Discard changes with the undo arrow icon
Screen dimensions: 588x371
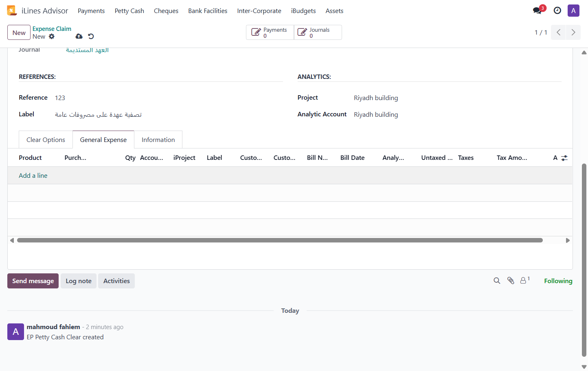(91, 36)
